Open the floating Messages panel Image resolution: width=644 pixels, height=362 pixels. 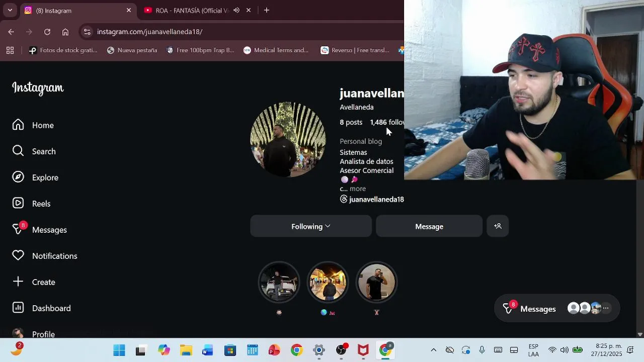tap(557, 309)
